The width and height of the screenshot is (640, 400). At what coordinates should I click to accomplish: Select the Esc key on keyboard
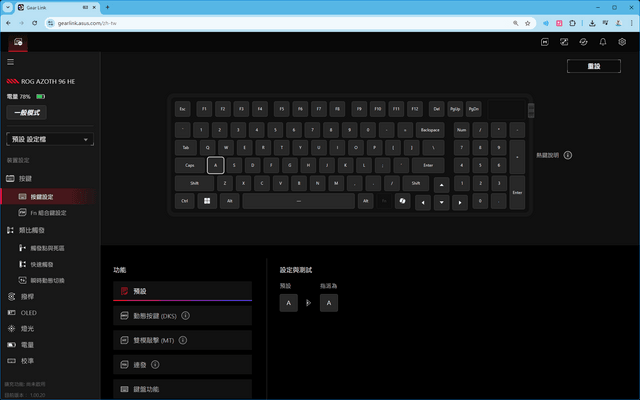click(182, 109)
